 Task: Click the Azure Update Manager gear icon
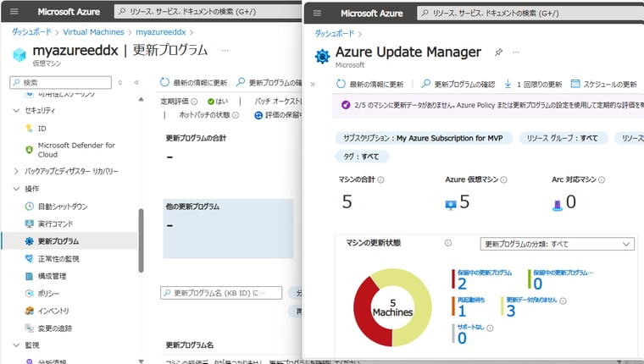pos(322,56)
